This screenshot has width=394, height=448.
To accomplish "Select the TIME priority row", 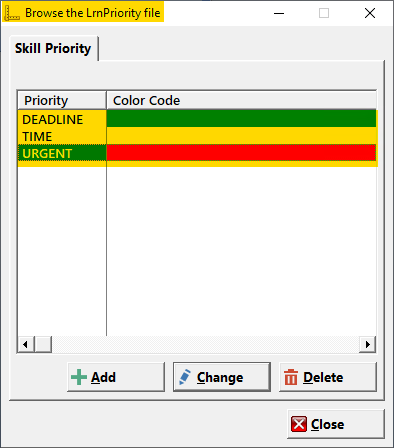I will [x=197, y=136].
